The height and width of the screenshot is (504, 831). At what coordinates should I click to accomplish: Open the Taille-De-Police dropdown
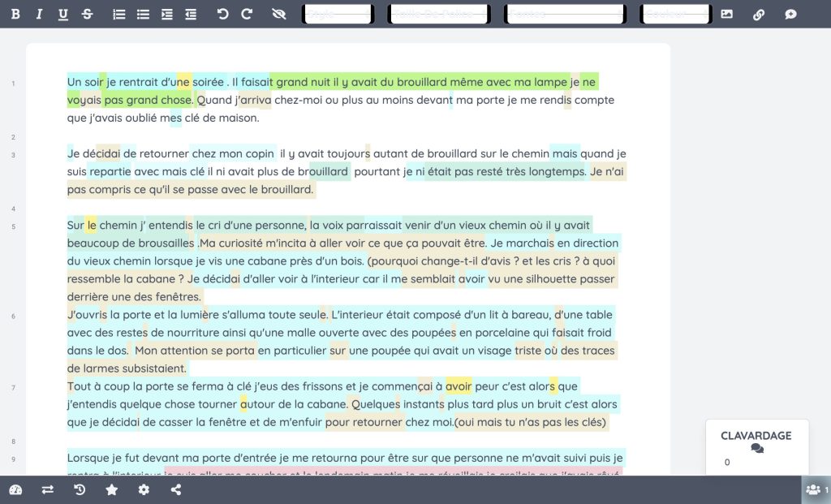(438, 14)
